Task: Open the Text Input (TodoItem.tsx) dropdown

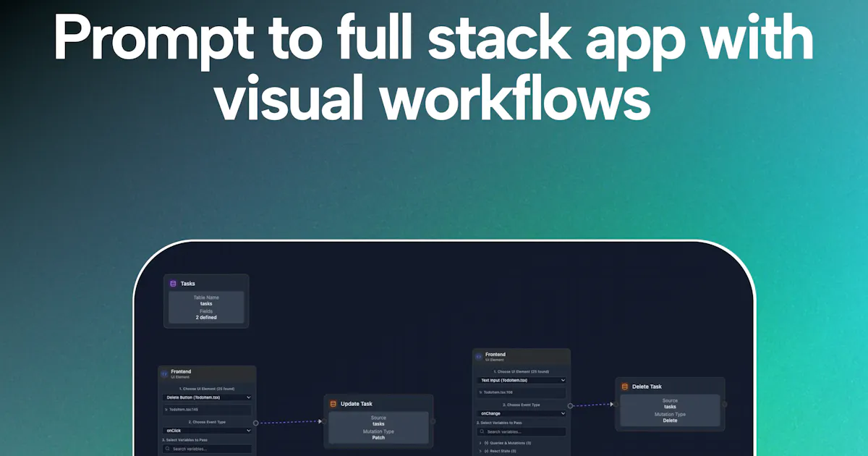Action: (x=522, y=380)
